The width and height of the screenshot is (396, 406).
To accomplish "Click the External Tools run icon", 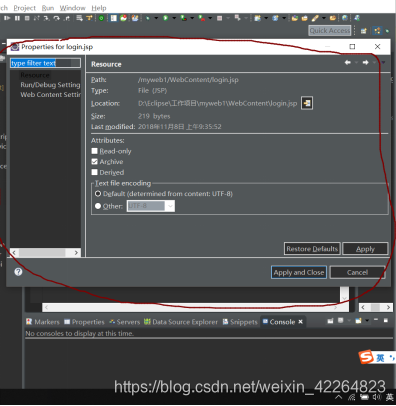I will click(x=201, y=18).
